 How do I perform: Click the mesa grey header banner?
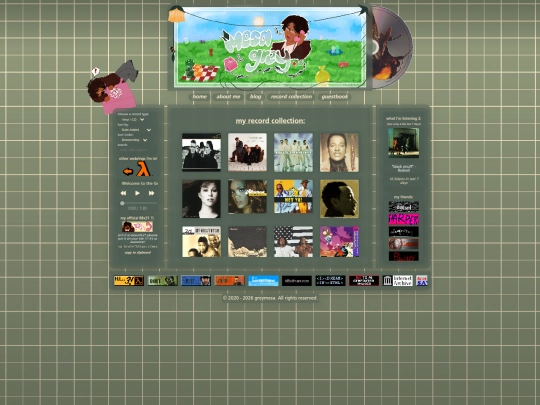[x=270, y=48]
